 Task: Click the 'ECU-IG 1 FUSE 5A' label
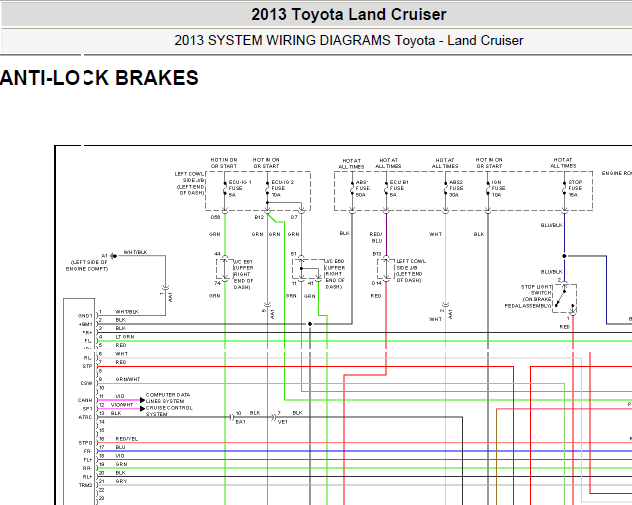tap(239, 188)
